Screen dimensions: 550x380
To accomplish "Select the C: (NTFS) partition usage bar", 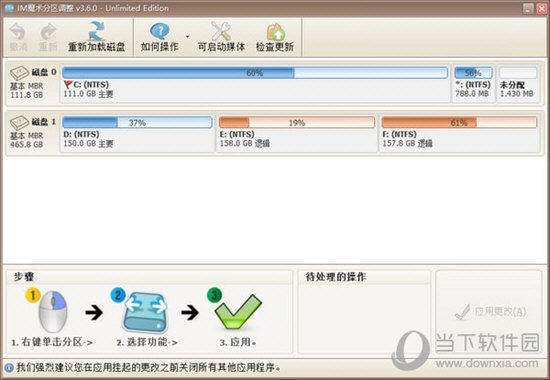I will [x=255, y=73].
